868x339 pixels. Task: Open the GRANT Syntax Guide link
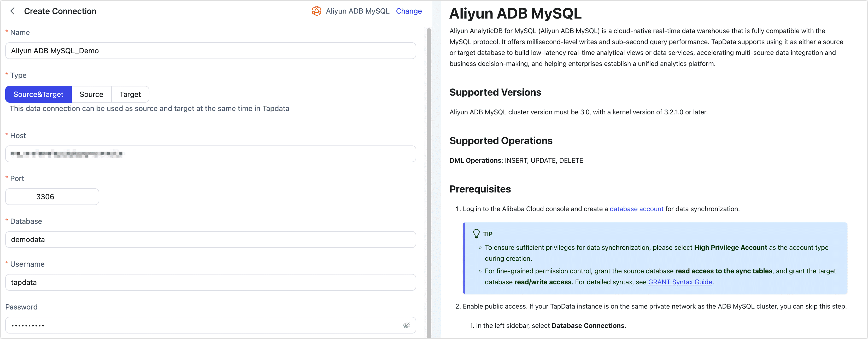click(x=680, y=282)
